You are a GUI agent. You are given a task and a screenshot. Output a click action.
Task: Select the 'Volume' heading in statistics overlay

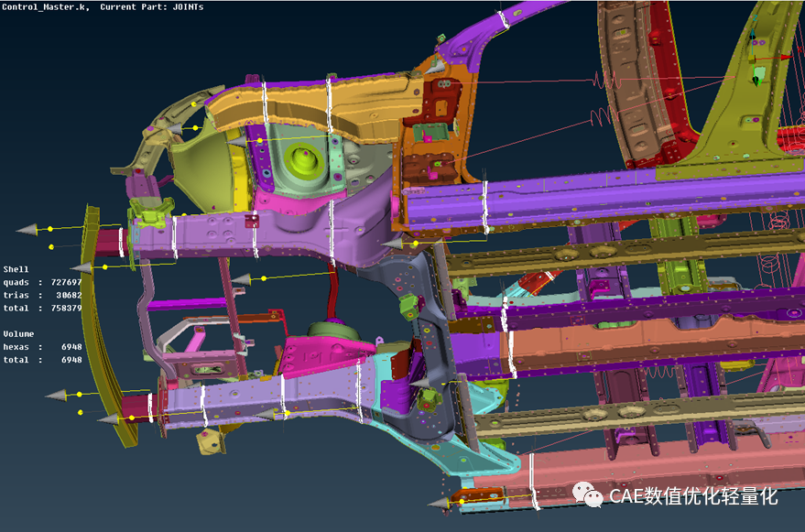(x=18, y=334)
